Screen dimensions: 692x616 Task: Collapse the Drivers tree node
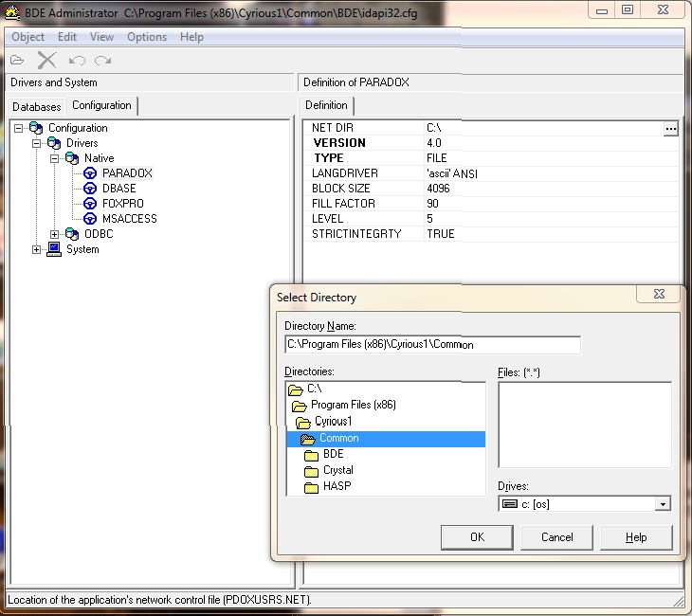pyautogui.click(x=36, y=143)
